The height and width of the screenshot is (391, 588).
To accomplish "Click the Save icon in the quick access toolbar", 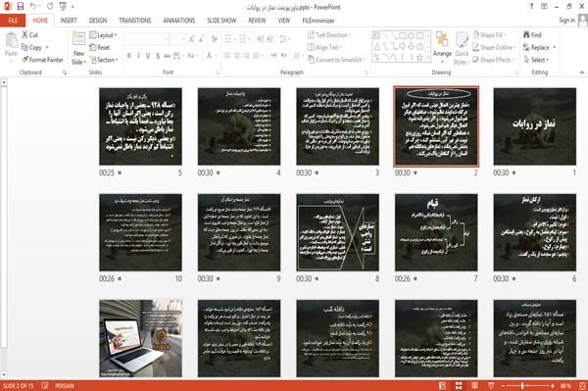I will pyautogui.click(x=21, y=6).
